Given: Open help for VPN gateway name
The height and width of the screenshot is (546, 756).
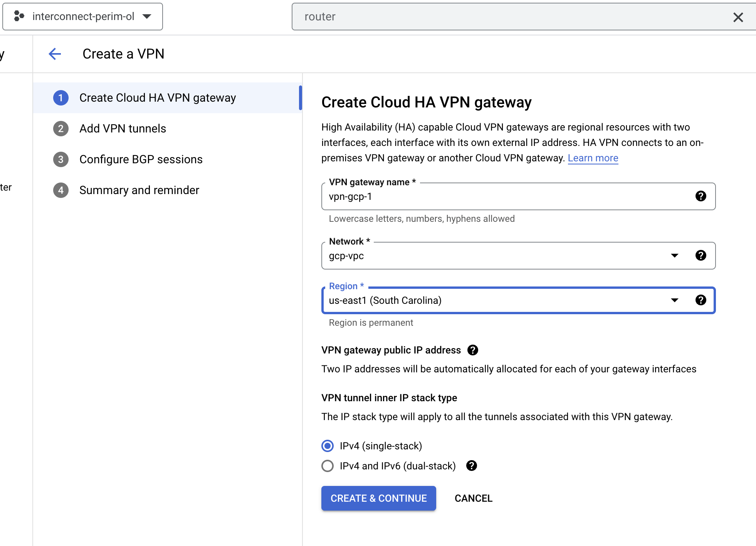Looking at the screenshot, I should click(x=701, y=196).
